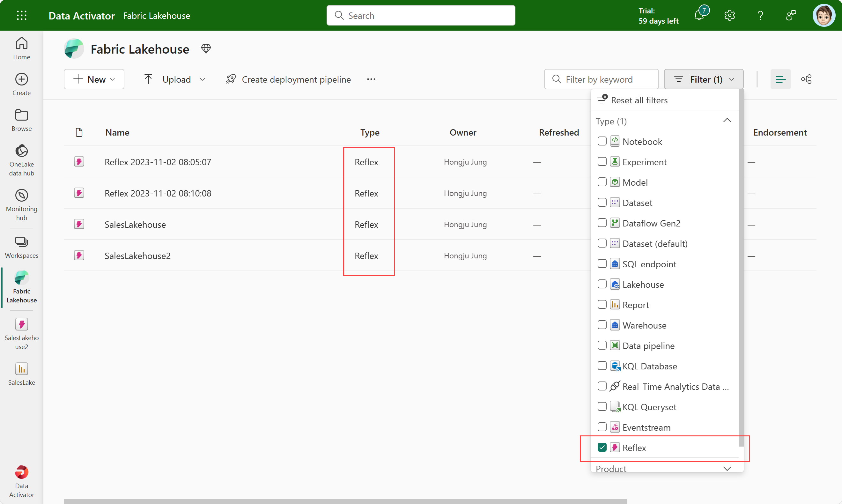Click Reset all filters
The image size is (842, 504).
[632, 100]
